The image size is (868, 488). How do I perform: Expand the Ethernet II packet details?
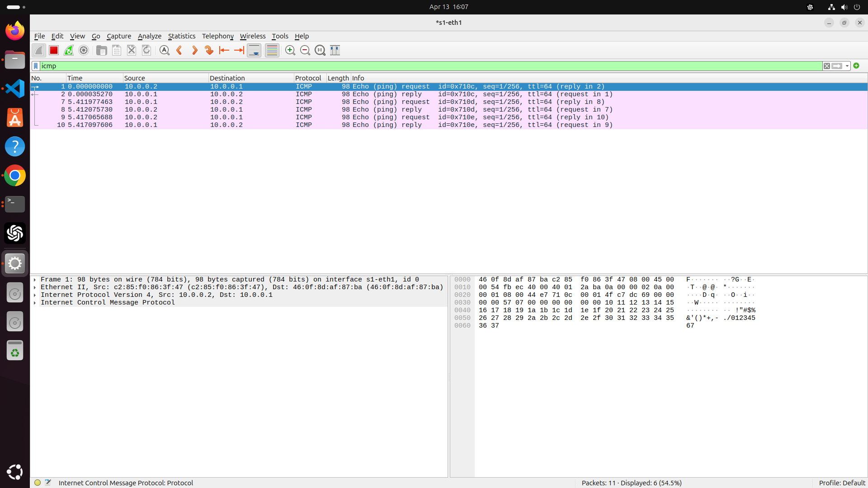35,287
